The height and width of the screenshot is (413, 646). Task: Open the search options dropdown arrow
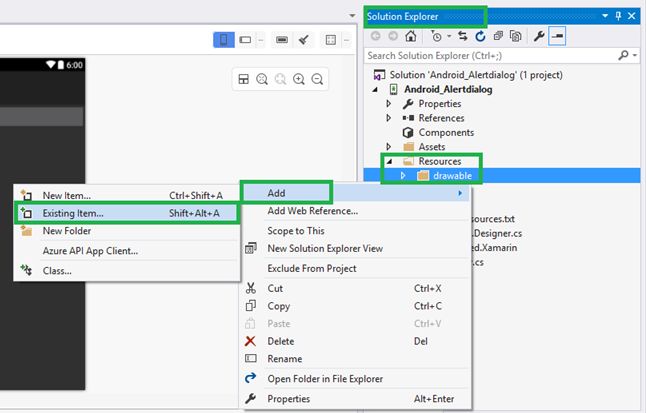point(635,55)
